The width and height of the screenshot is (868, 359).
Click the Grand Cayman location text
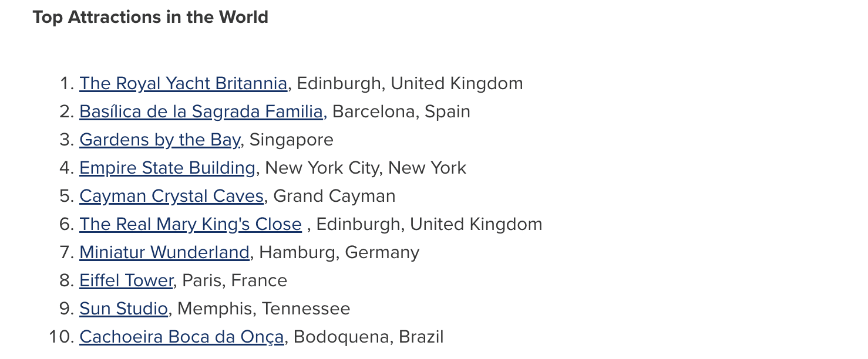[x=335, y=197]
